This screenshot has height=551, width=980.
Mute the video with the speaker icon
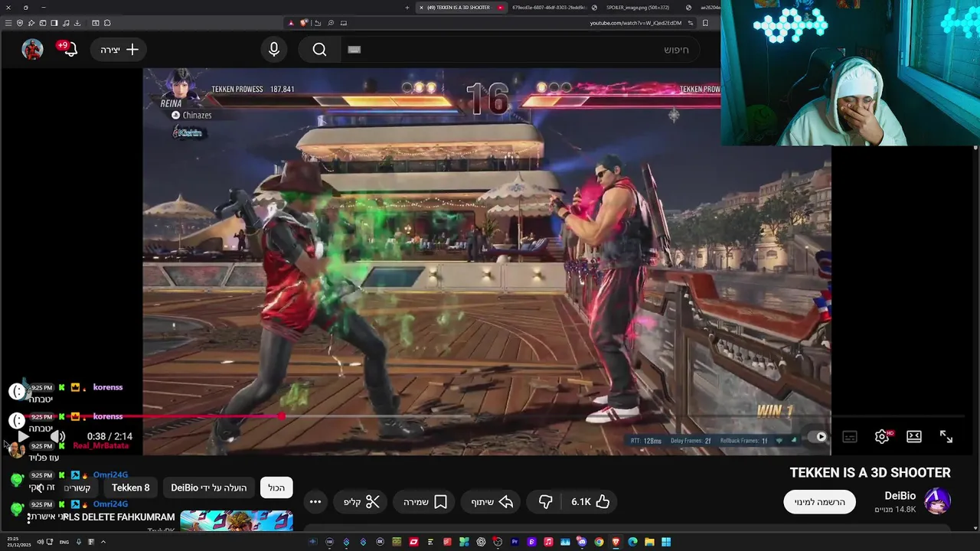click(57, 437)
